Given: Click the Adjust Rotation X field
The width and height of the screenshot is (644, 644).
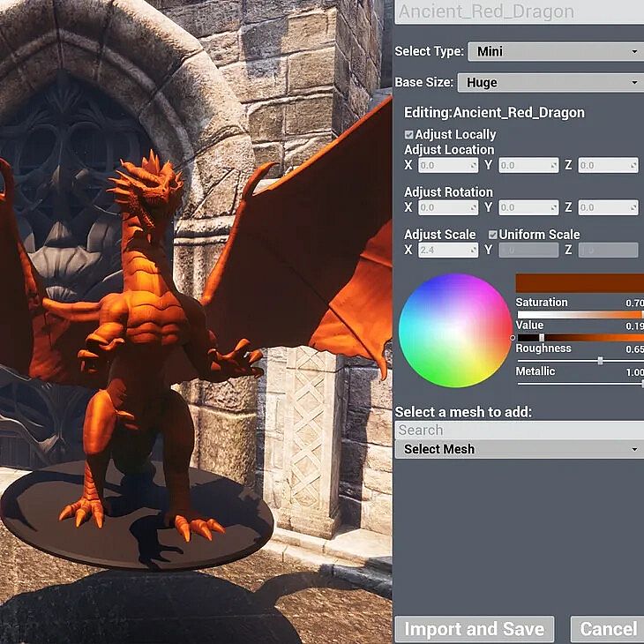Looking at the screenshot, I should click(447, 208).
